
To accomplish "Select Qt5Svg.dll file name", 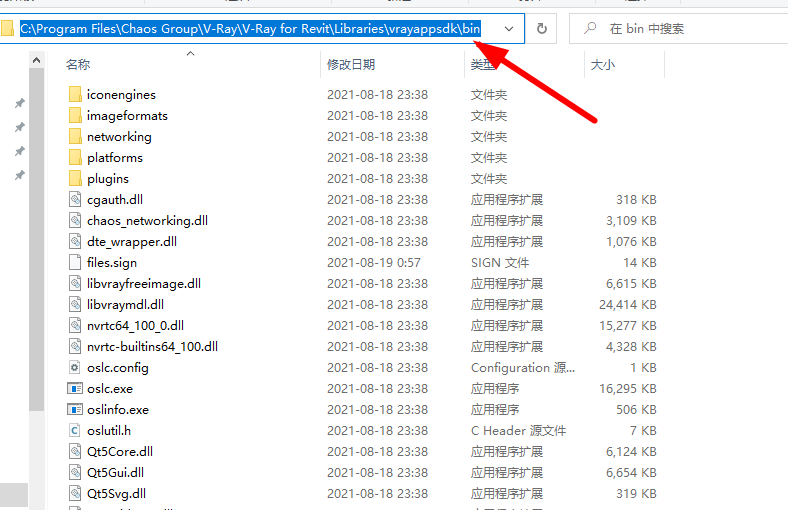I will [x=116, y=493].
